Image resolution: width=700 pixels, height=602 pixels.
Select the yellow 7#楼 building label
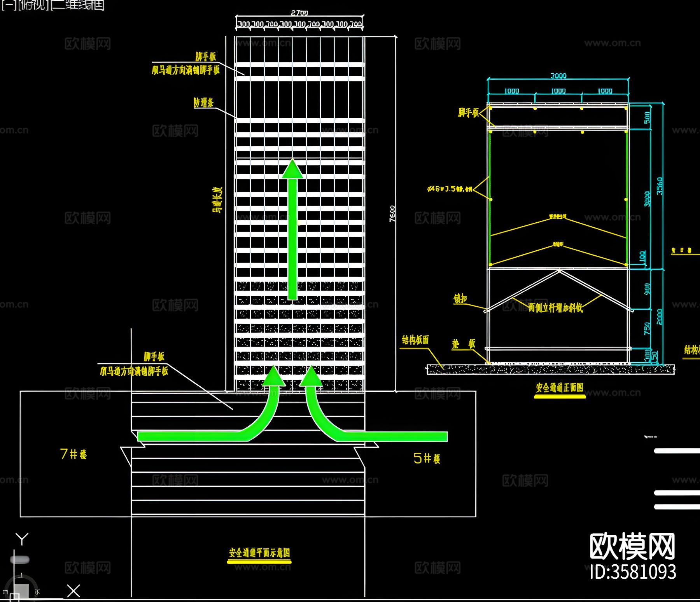click(x=73, y=454)
